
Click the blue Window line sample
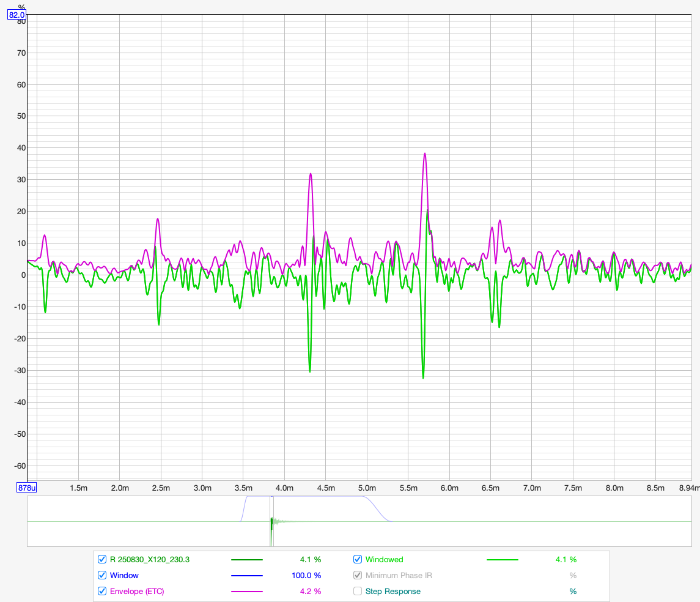click(246, 576)
